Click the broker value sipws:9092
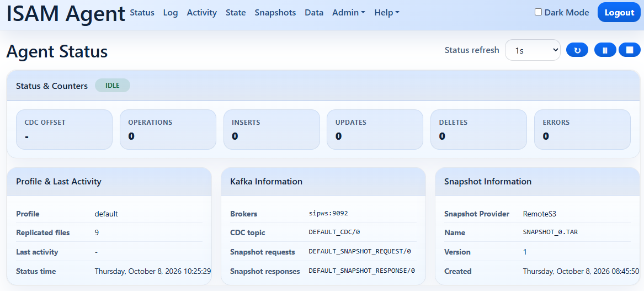The width and height of the screenshot is (644, 291). pos(328,214)
